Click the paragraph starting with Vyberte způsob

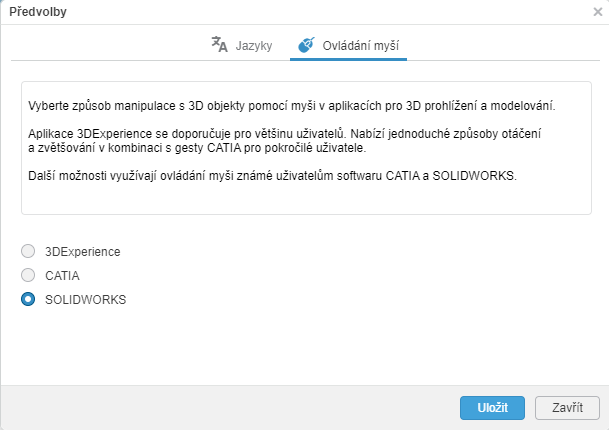coord(292,106)
